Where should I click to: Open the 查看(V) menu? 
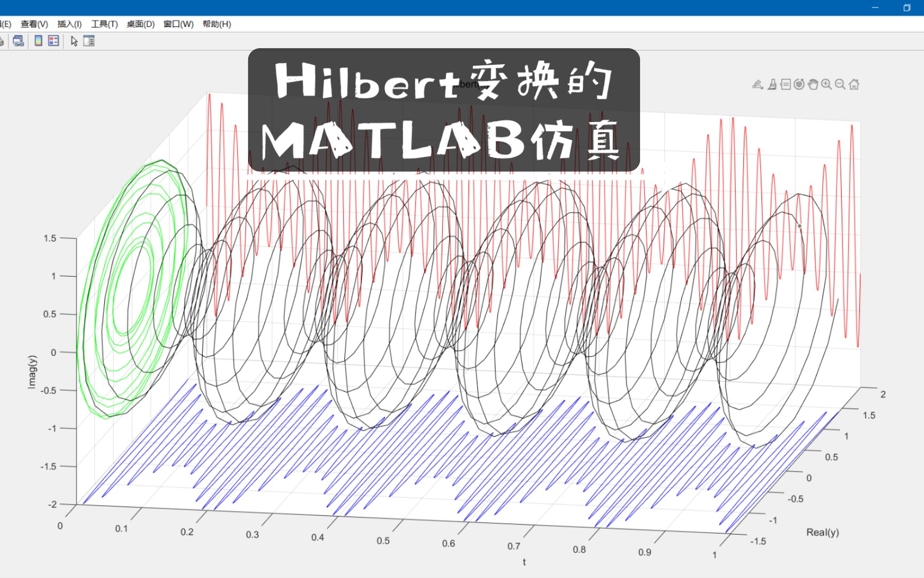point(34,24)
